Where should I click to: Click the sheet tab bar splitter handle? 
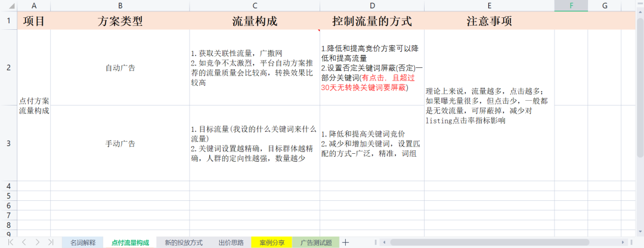click(376, 242)
